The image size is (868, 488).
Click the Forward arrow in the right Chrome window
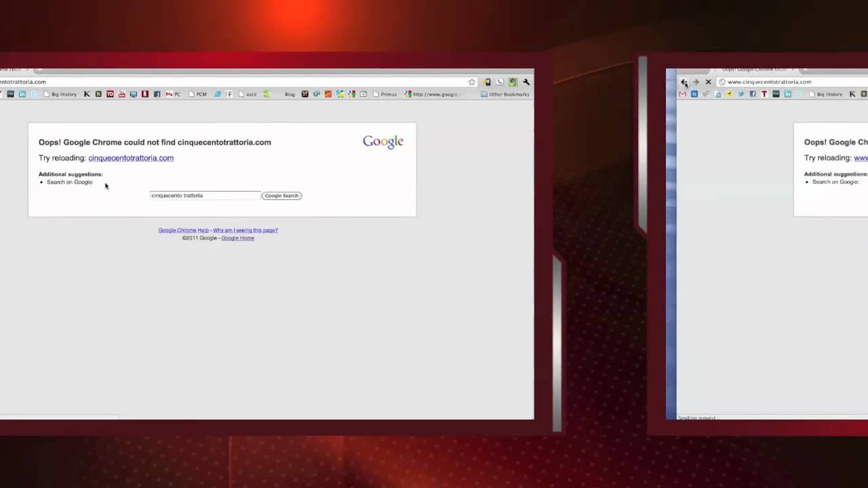tap(696, 82)
